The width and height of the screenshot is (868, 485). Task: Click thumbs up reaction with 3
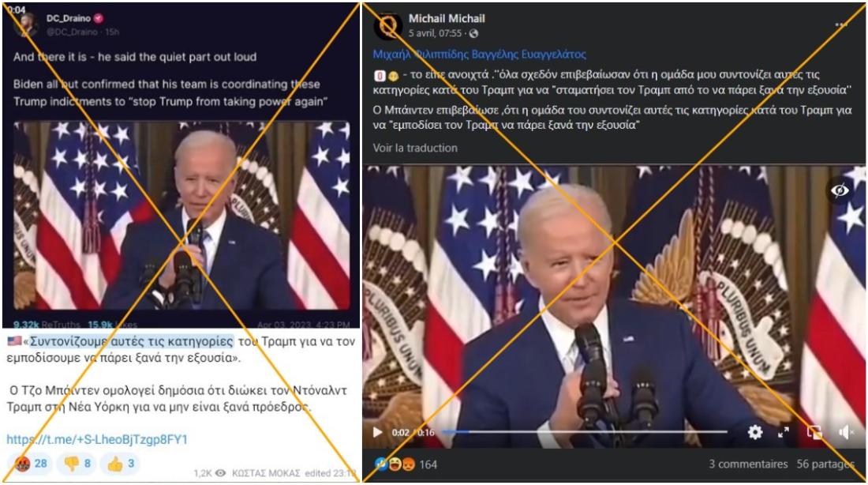[x=120, y=464]
